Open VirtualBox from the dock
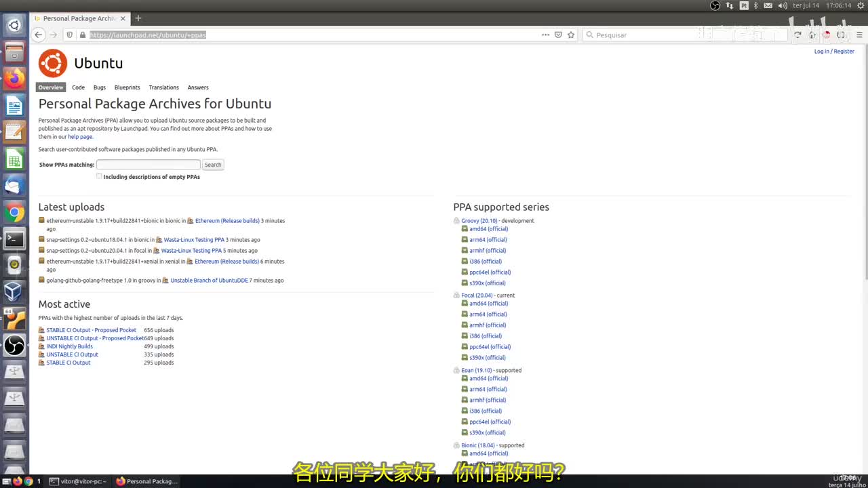The width and height of the screenshot is (868, 488). pos(14,292)
